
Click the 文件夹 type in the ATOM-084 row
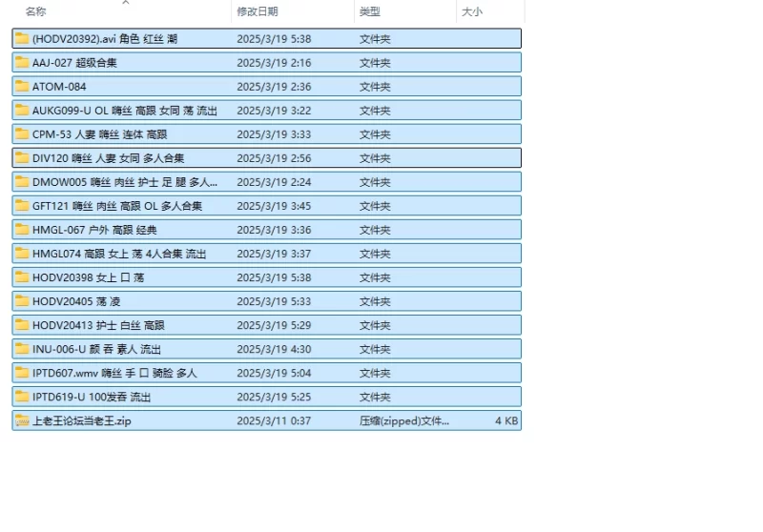(x=375, y=87)
